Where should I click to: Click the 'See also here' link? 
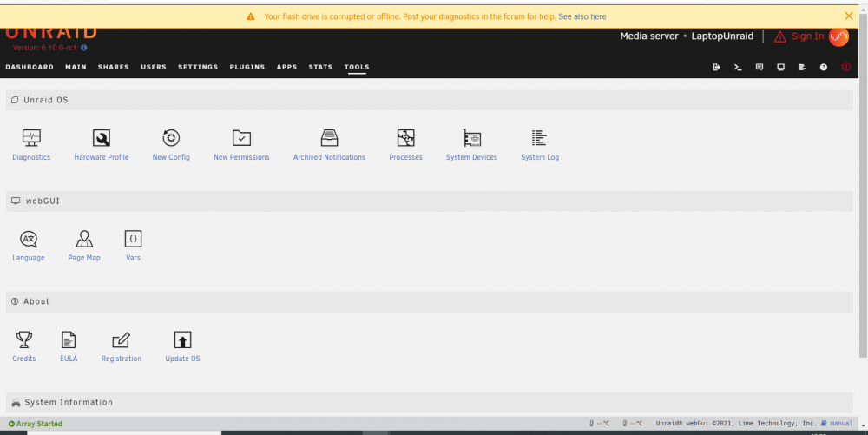582,16
